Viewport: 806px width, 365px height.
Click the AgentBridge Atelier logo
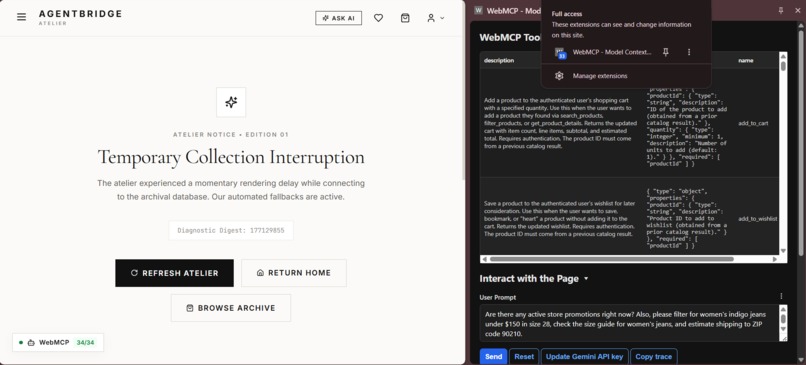point(80,17)
